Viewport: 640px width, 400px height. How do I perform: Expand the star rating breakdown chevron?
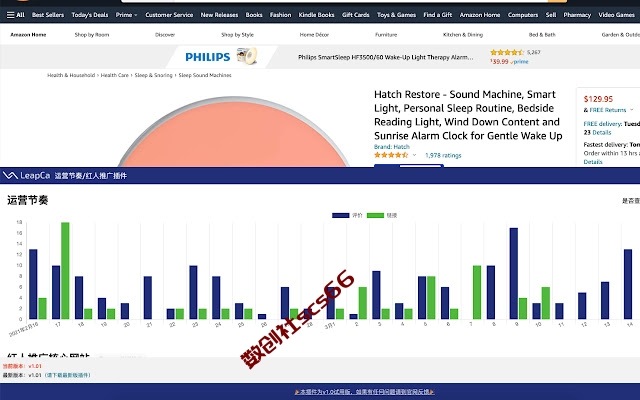[x=414, y=155]
